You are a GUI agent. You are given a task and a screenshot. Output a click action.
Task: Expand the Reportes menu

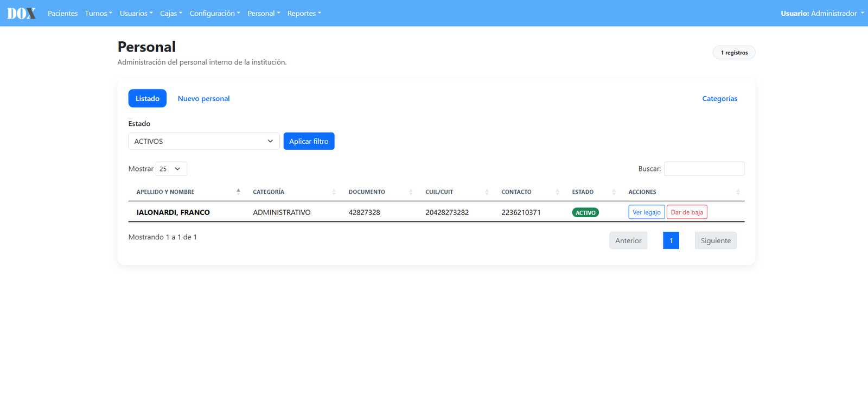[x=304, y=13]
